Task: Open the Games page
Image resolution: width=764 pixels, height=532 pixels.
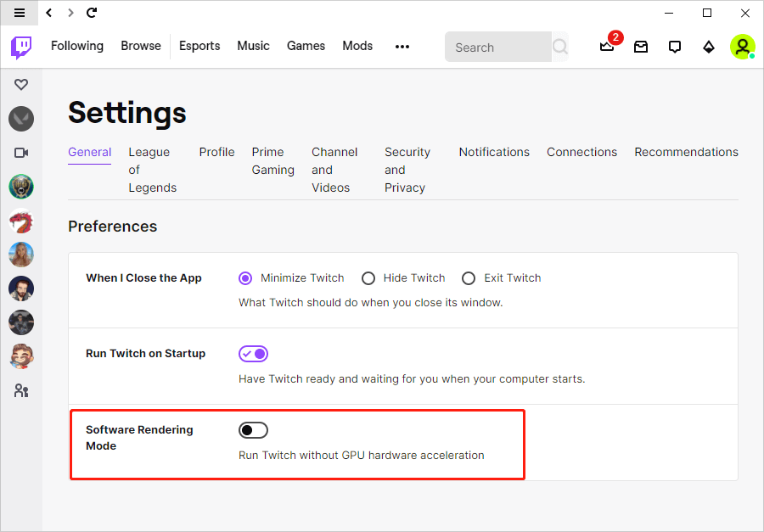Action: pos(306,47)
